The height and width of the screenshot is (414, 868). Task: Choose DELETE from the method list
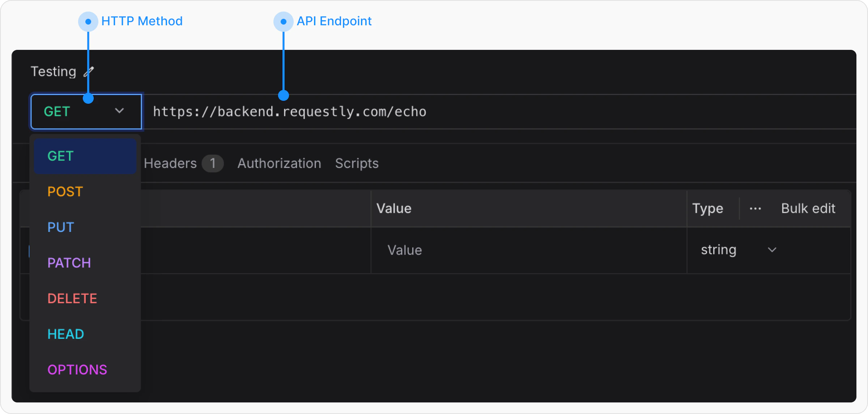click(x=72, y=298)
